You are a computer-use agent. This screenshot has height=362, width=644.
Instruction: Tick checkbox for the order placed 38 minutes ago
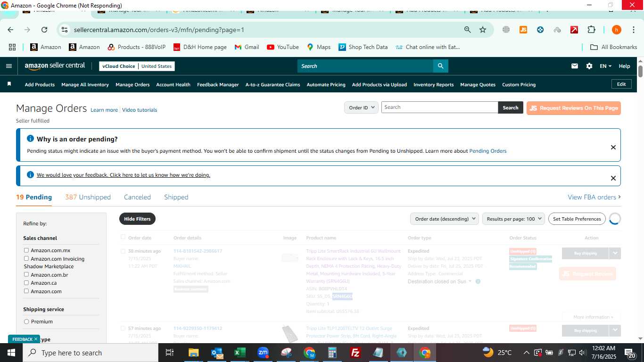[123, 251]
